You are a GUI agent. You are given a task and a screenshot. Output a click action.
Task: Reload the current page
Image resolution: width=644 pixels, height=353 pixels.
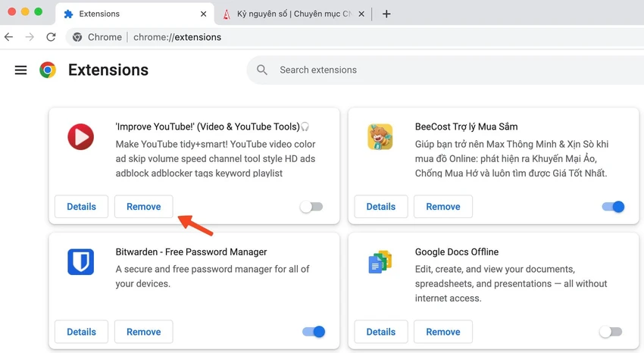click(51, 37)
